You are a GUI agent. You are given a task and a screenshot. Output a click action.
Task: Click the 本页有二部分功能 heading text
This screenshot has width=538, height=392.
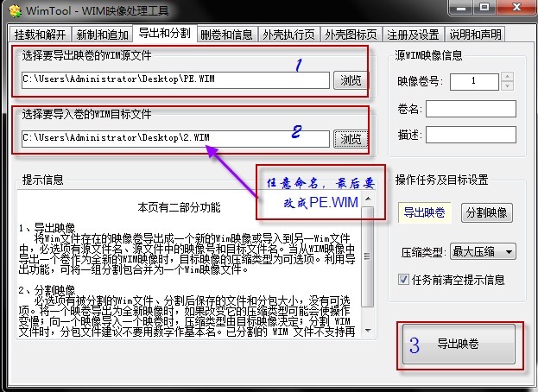(179, 207)
